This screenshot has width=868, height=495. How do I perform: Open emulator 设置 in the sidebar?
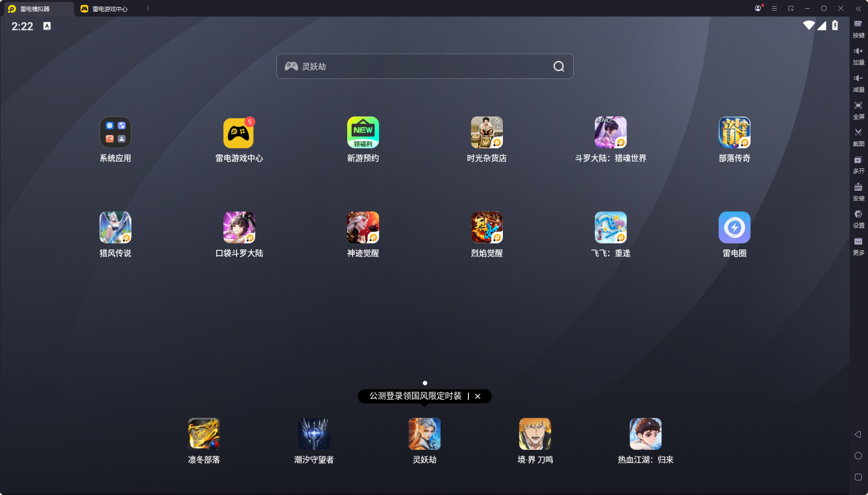click(x=858, y=219)
